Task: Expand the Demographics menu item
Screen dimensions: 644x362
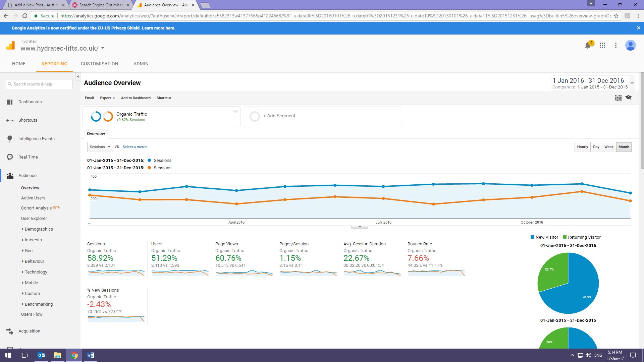Action: coord(39,229)
